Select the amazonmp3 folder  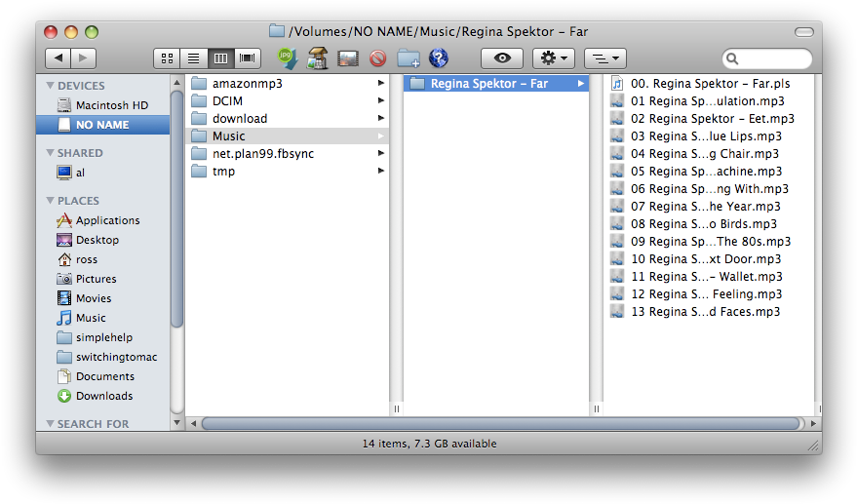coord(288,84)
